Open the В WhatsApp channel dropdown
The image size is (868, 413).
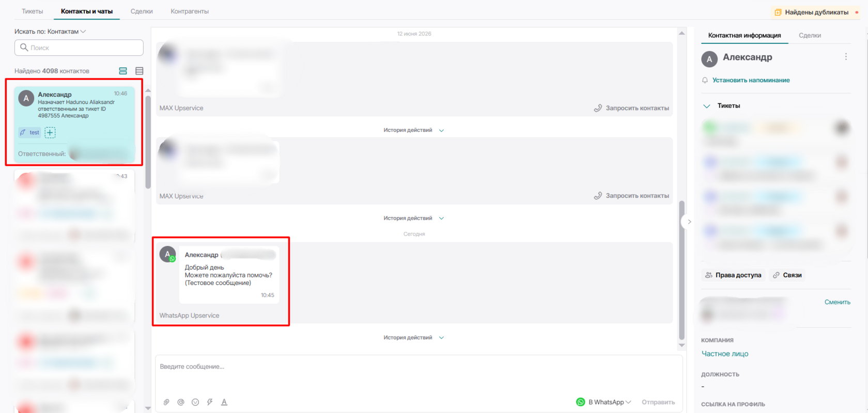(603, 402)
